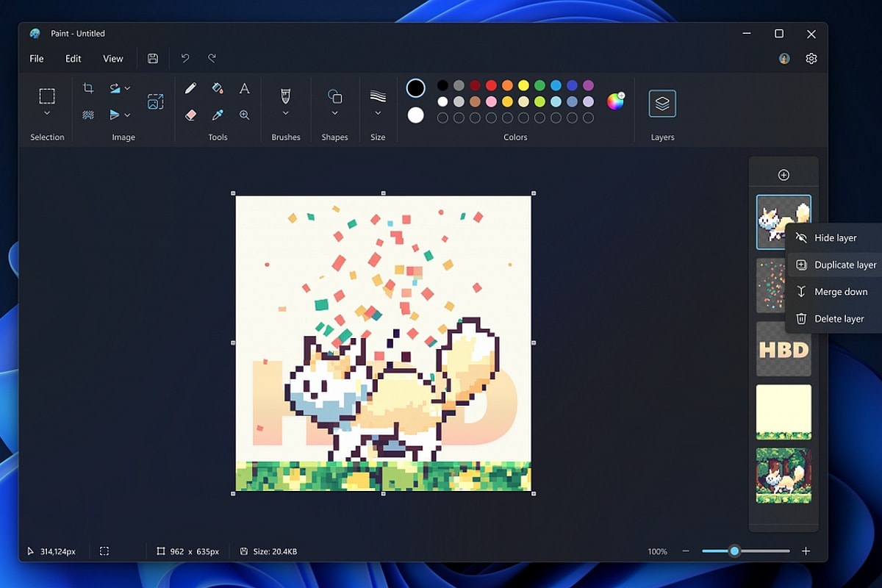Image resolution: width=882 pixels, height=588 pixels.
Task: Select the Pencil tool
Action: [x=190, y=88]
